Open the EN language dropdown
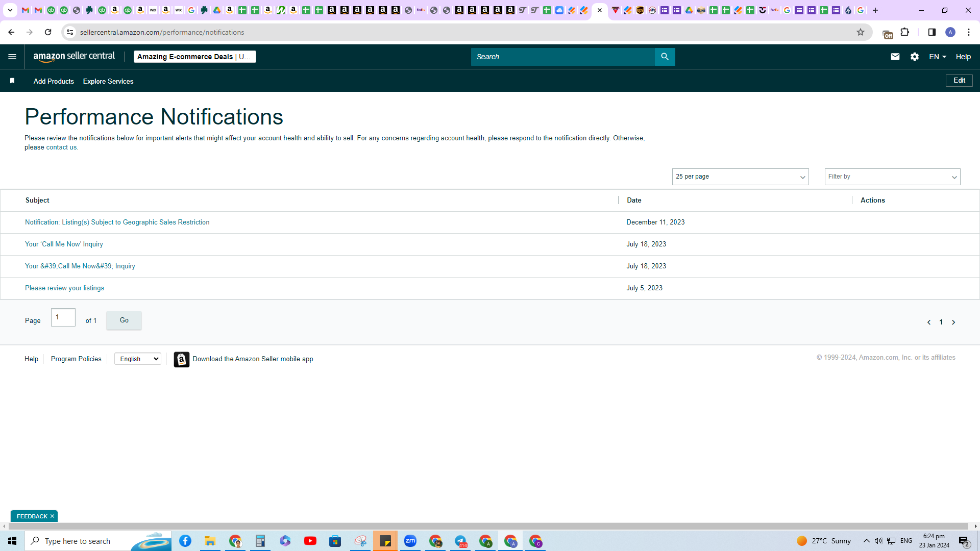 [x=937, y=57]
